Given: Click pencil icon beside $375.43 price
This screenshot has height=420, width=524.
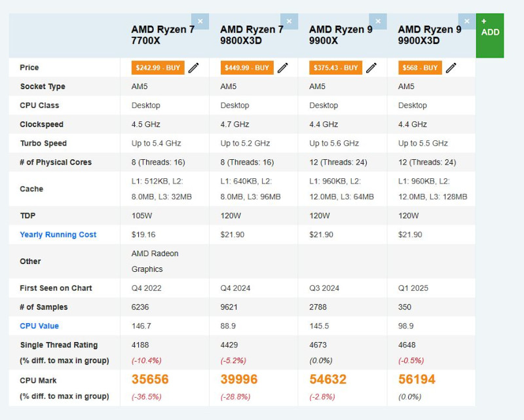Looking at the screenshot, I should coord(371,67).
